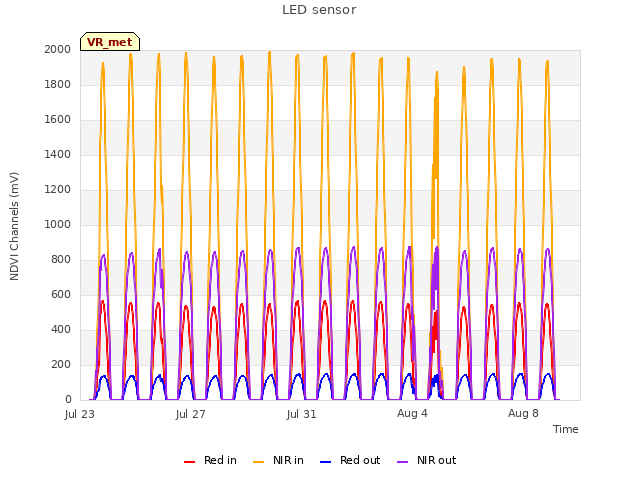This screenshot has width=640, height=480.
Task: Click the 1000 y-axis tick label
Action: pos(58,224)
